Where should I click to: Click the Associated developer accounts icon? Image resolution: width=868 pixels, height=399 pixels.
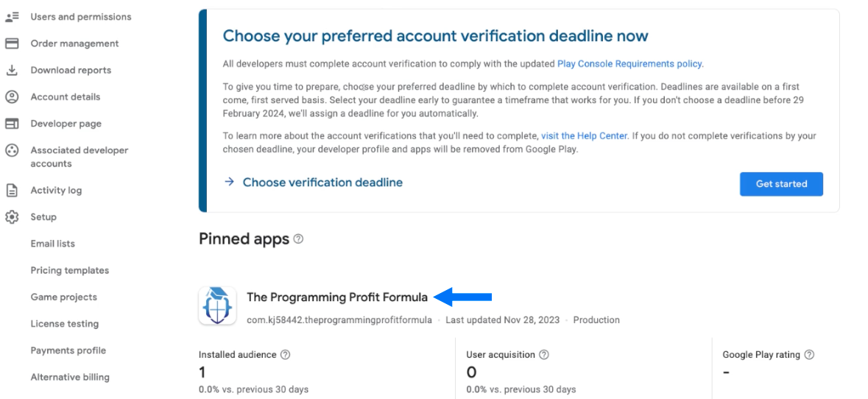coord(12,150)
